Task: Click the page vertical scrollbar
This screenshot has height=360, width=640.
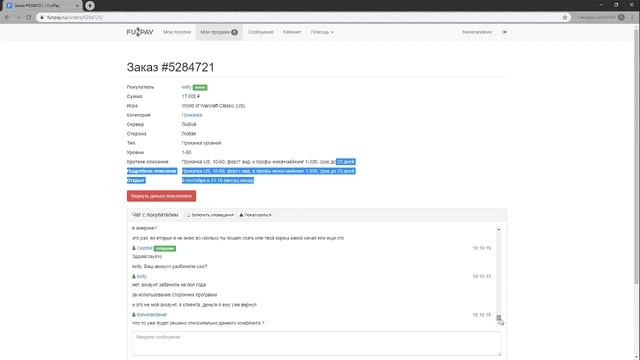Action: 637,155
